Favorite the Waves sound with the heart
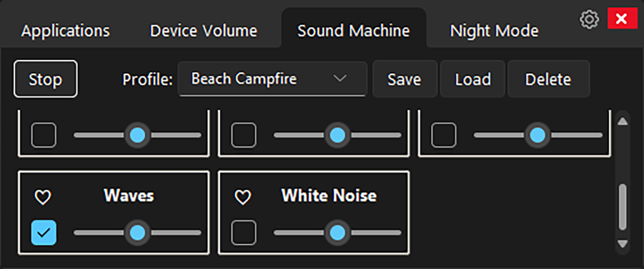Image resolution: width=644 pixels, height=269 pixels. (x=42, y=198)
